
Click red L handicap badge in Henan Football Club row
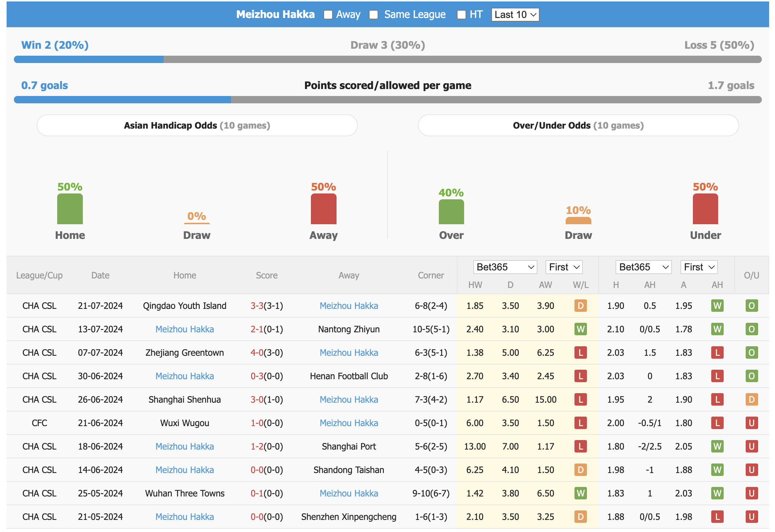point(717,376)
